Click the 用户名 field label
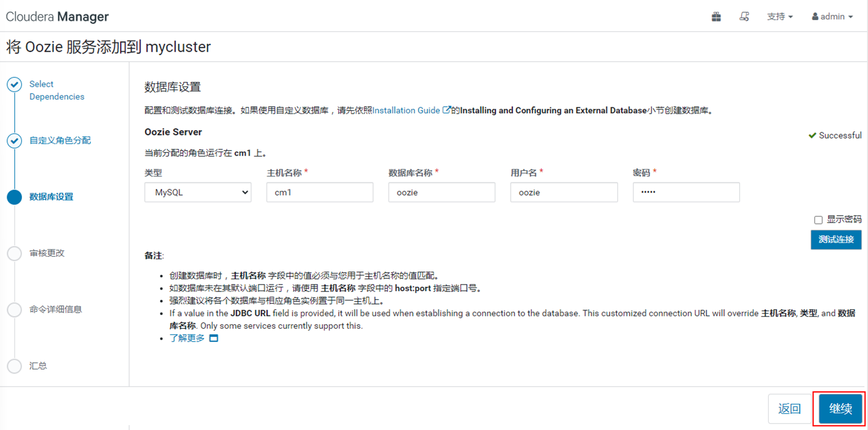Screen dimensions: 868x430 pos(524,173)
